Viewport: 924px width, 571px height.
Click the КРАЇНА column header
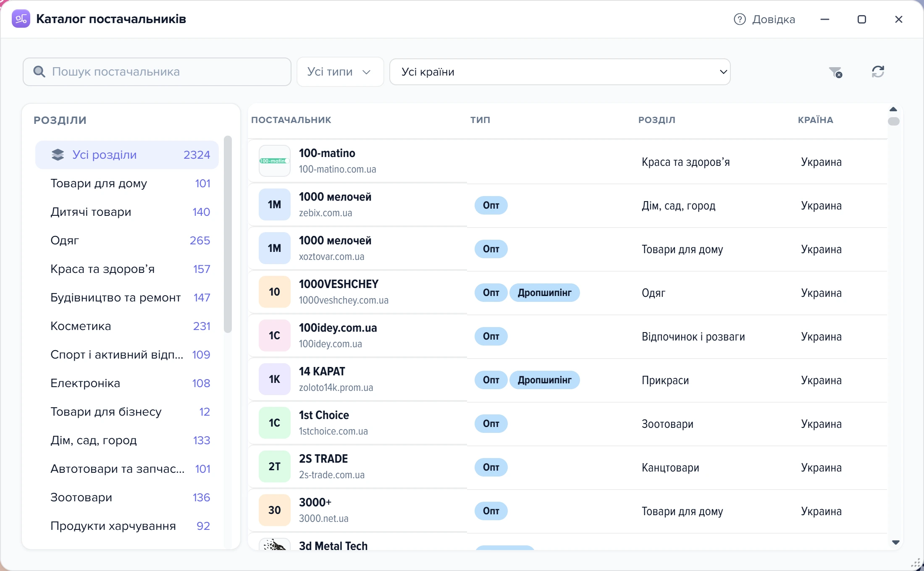pyautogui.click(x=815, y=120)
